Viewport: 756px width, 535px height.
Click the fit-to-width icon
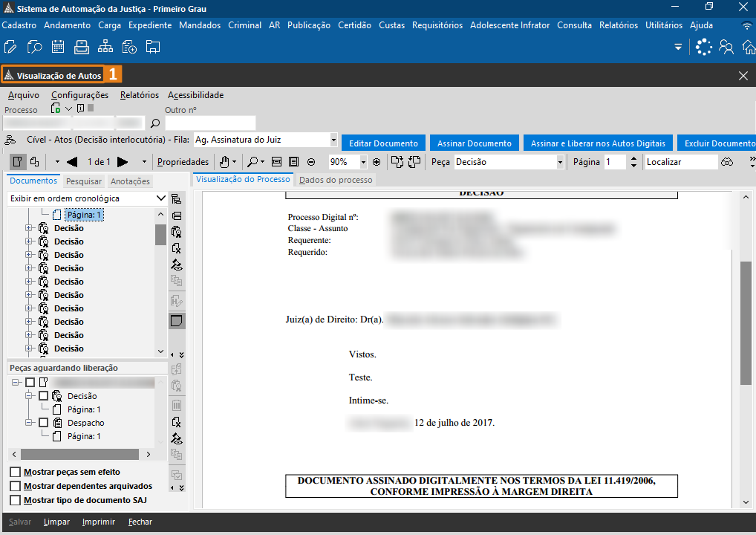click(x=277, y=162)
